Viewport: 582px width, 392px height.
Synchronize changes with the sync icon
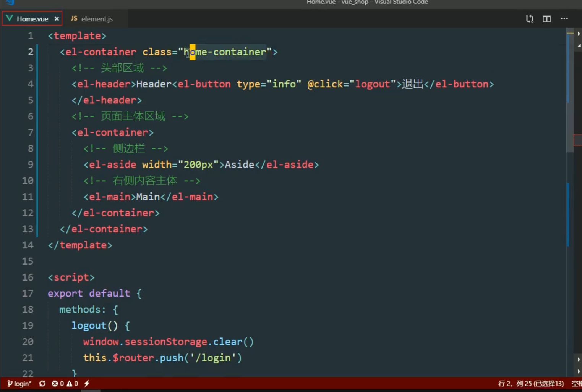(42, 383)
